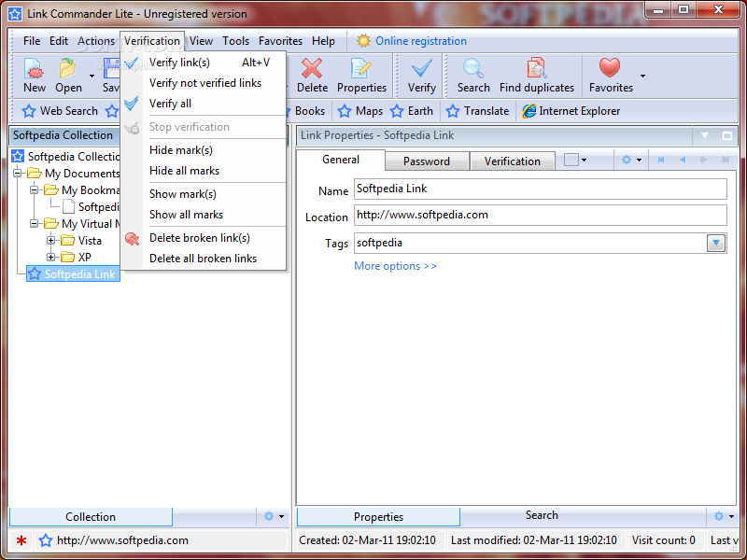Open Properties via the toolbar pencil icon
747x560 pixels.
point(361,69)
